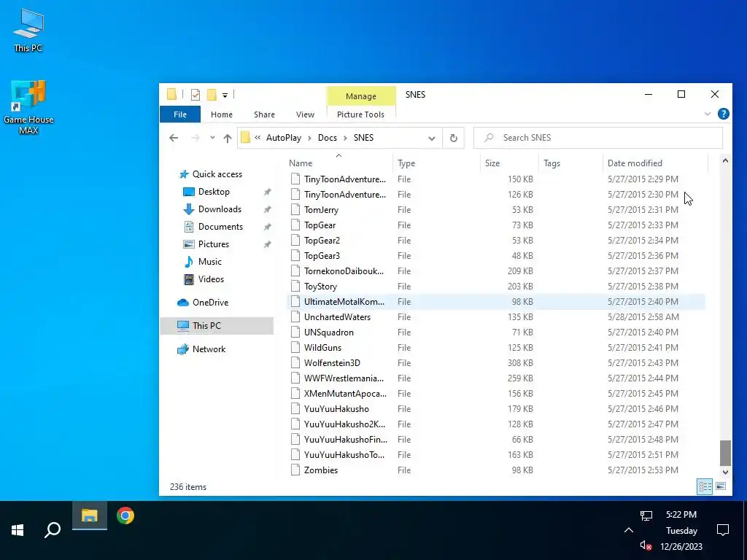Open Desktop in navigation pane

click(214, 192)
